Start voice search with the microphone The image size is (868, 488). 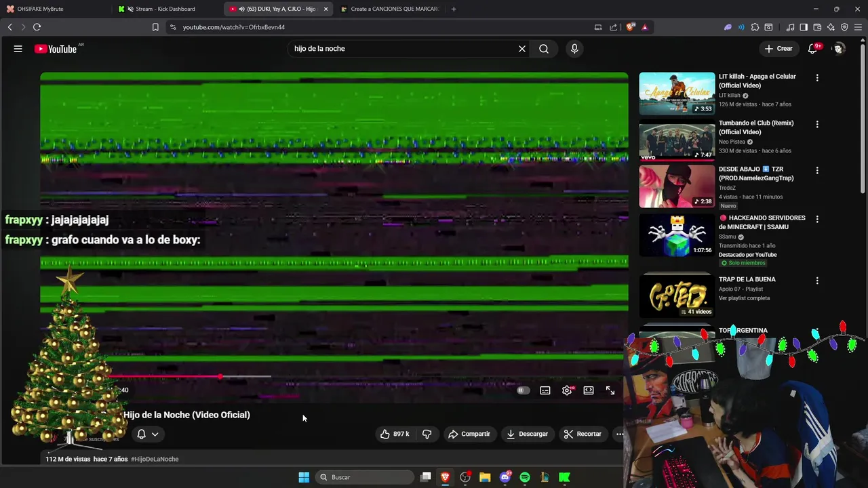coord(574,49)
